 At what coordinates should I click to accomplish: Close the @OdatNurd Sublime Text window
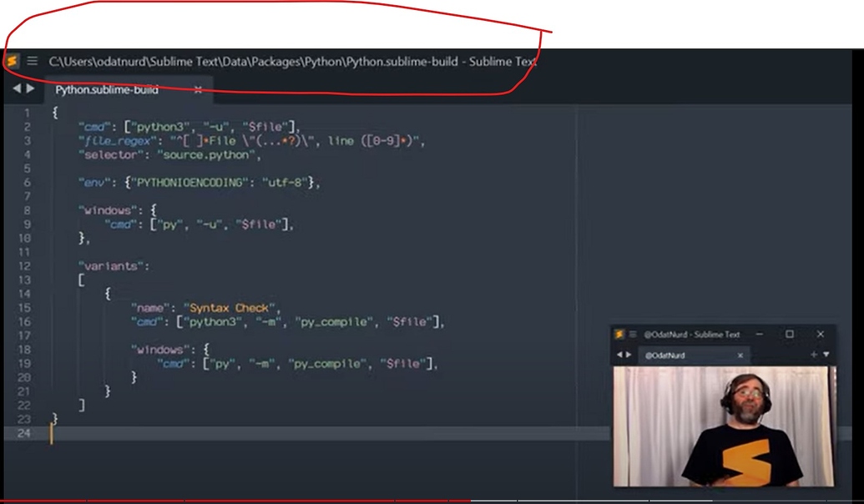[821, 334]
